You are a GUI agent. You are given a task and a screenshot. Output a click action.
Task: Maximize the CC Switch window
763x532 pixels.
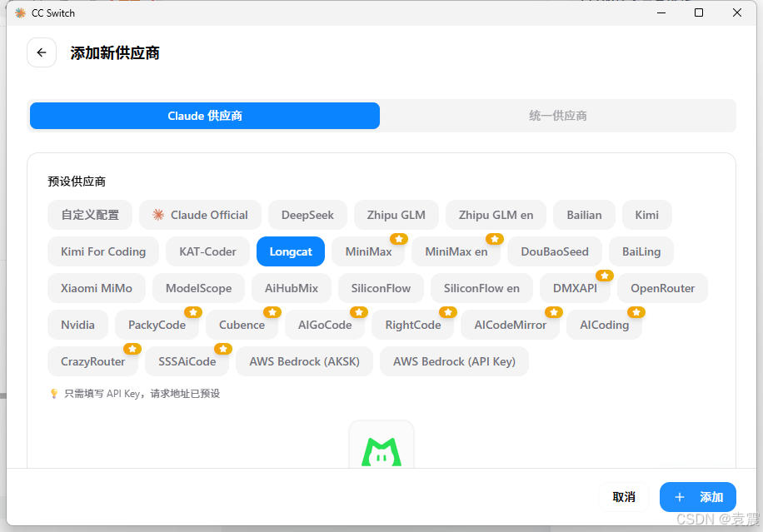point(699,12)
